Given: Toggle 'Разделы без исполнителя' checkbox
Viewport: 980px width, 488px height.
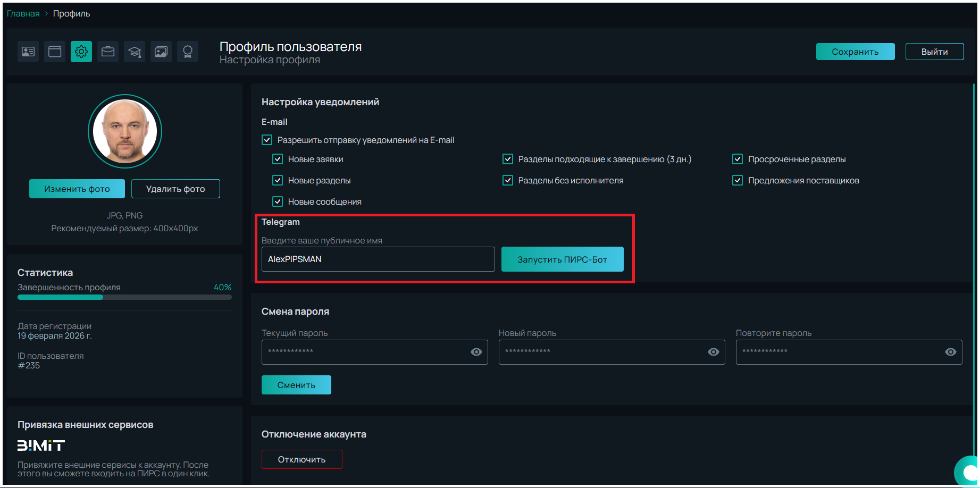Looking at the screenshot, I should point(508,180).
